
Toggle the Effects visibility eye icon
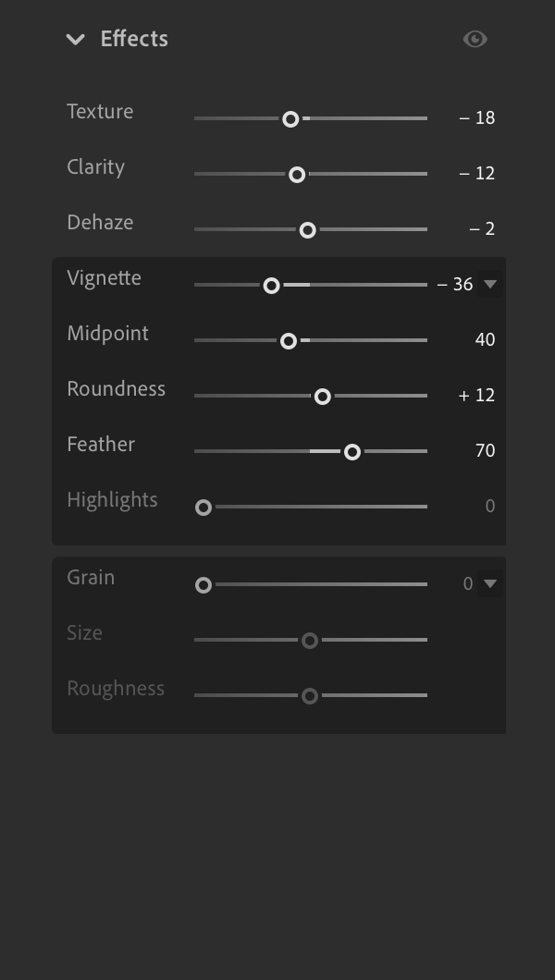475,39
